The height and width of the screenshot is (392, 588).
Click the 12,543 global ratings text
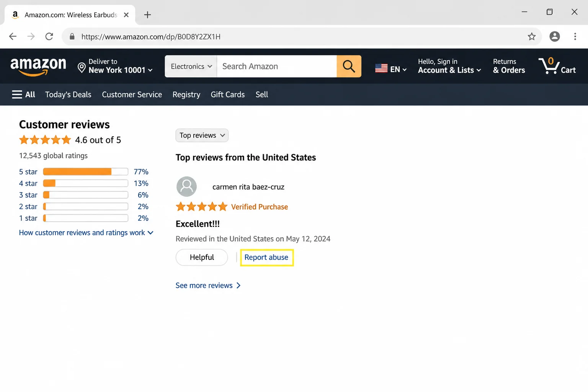point(53,155)
